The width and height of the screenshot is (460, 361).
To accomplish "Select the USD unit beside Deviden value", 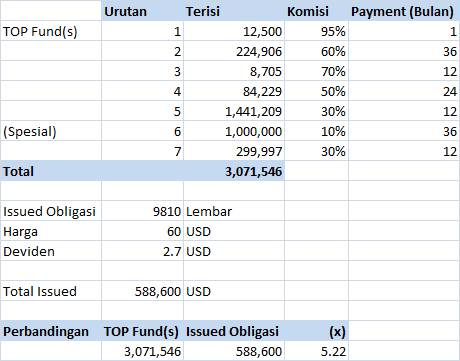I will pyautogui.click(x=234, y=251).
